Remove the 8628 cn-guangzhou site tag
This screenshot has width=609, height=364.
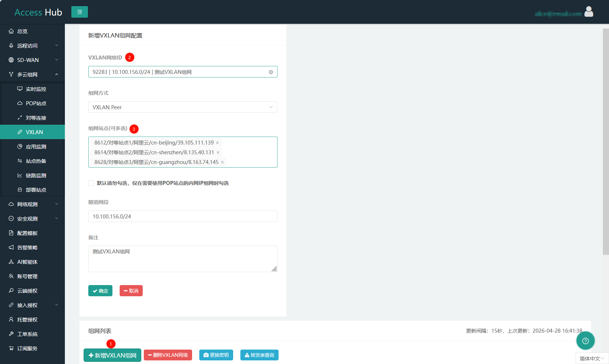222,162
